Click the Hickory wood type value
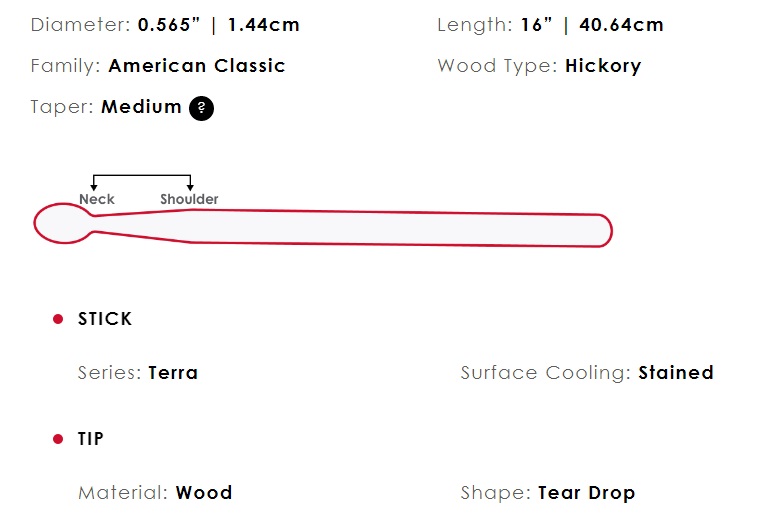This screenshot has width=758, height=523. [603, 66]
